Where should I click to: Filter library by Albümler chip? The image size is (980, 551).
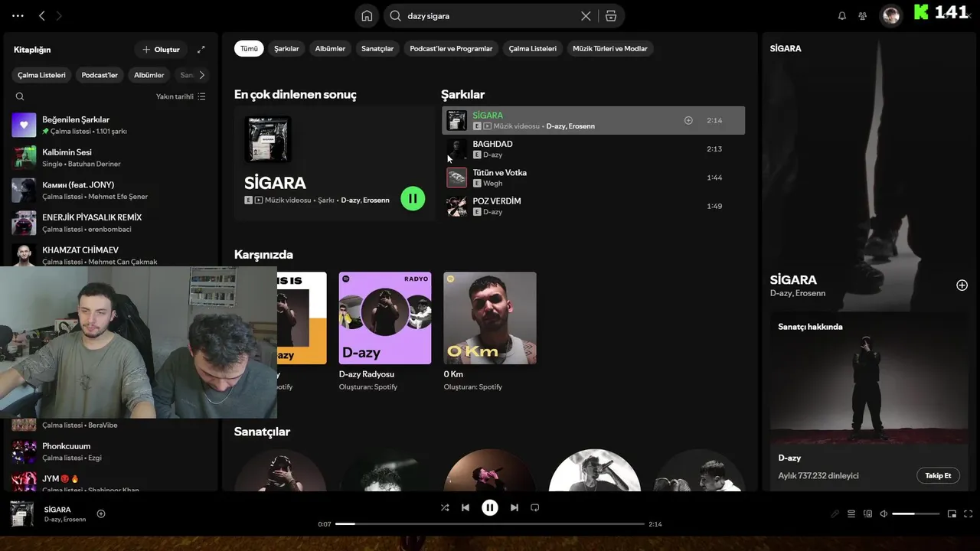point(149,75)
